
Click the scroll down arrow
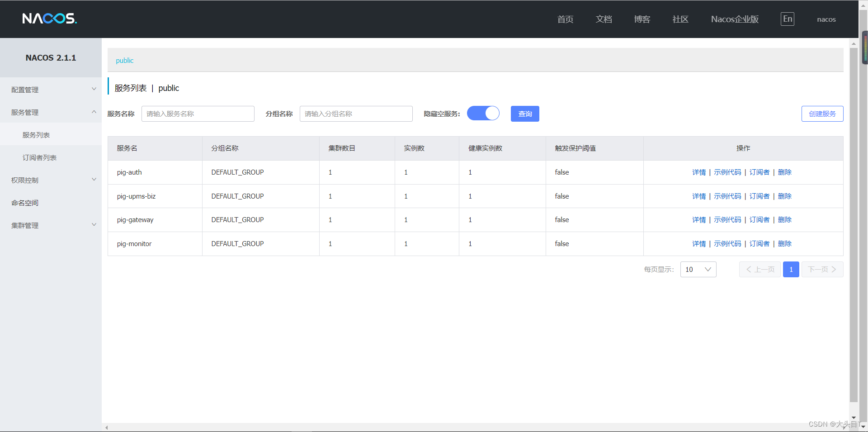point(854,418)
